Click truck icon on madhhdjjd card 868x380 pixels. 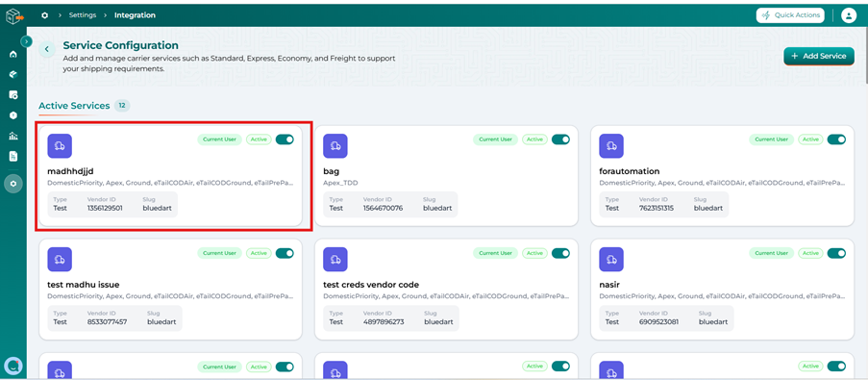pyautogui.click(x=60, y=145)
